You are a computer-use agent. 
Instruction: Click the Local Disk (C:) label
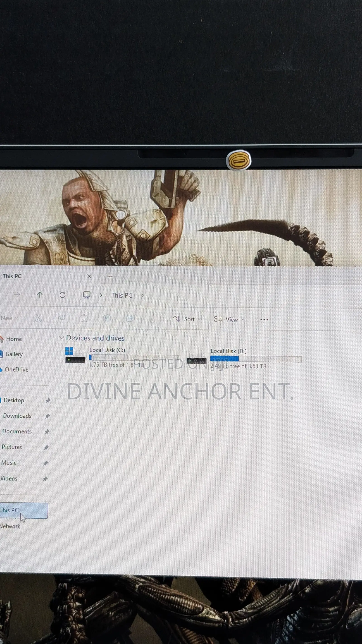coord(107,350)
